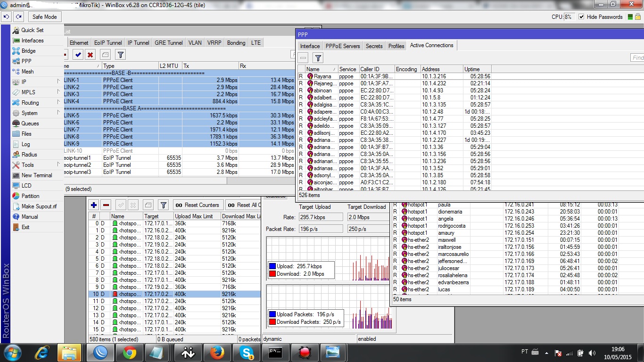
Task: Click the red Download legend swatch
Action: [x=272, y=274]
